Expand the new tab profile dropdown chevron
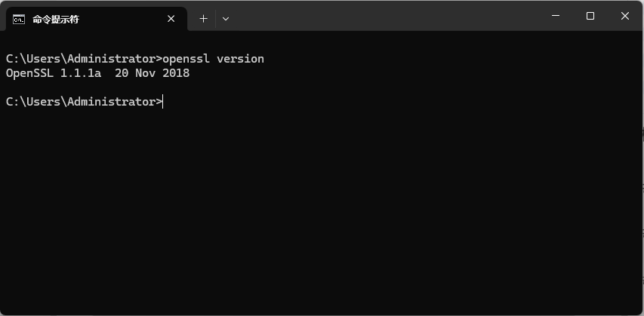Screen dimensions: 644x316 click(226, 18)
